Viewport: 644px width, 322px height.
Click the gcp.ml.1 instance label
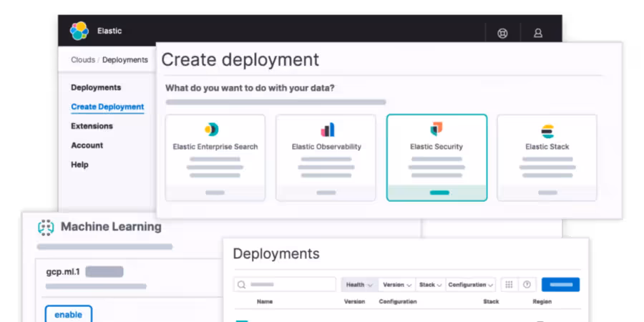pos(63,272)
